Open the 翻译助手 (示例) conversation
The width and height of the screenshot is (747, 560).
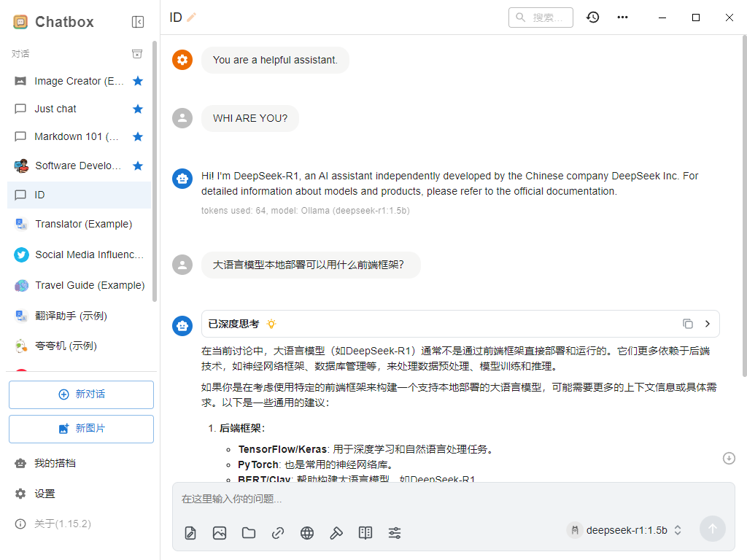click(x=79, y=316)
